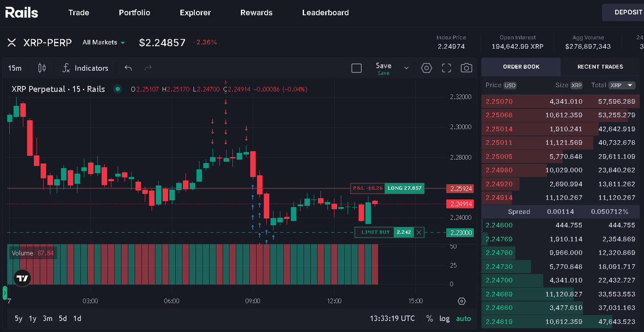The image size is (644, 332).
Task: Click the XRP coin icon
Action: (12, 42)
